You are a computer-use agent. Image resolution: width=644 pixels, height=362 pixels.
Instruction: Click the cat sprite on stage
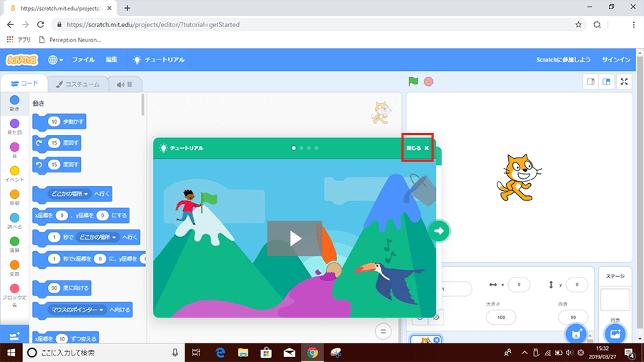518,177
